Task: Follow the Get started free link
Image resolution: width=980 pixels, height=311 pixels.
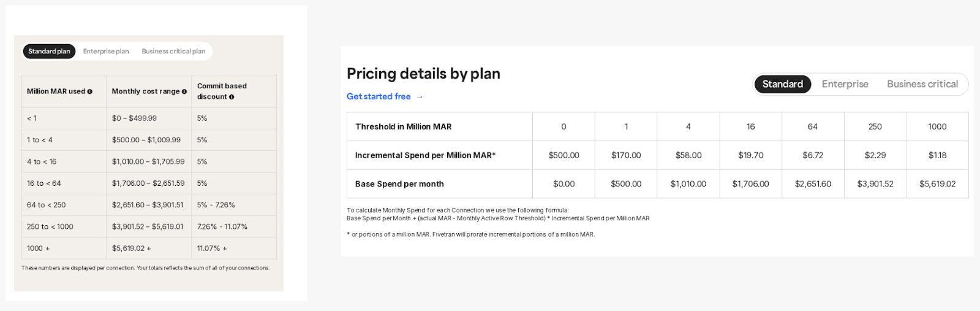Action: [379, 96]
